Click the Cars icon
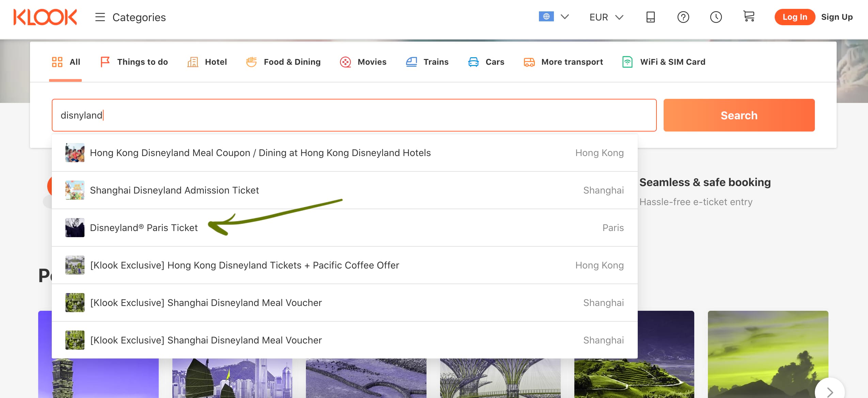 (x=474, y=62)
